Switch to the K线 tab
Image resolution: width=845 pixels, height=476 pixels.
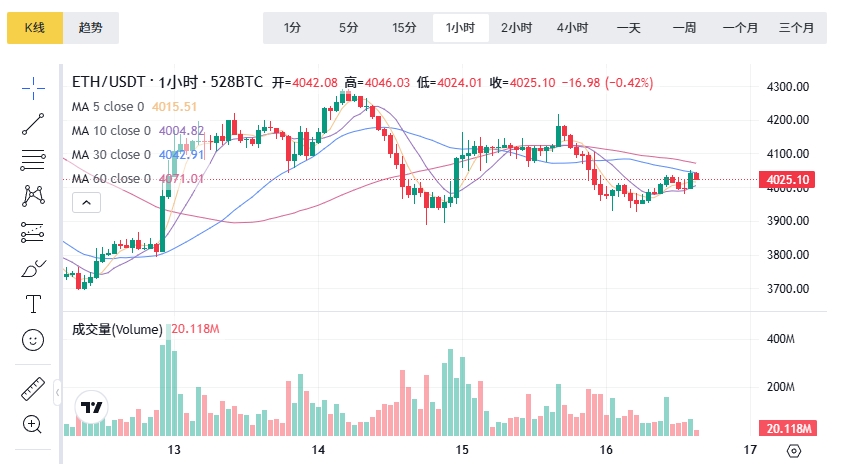(35, 28)
